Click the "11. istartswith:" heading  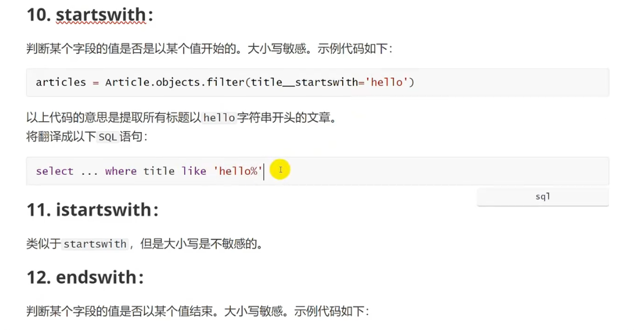[92, 210]
